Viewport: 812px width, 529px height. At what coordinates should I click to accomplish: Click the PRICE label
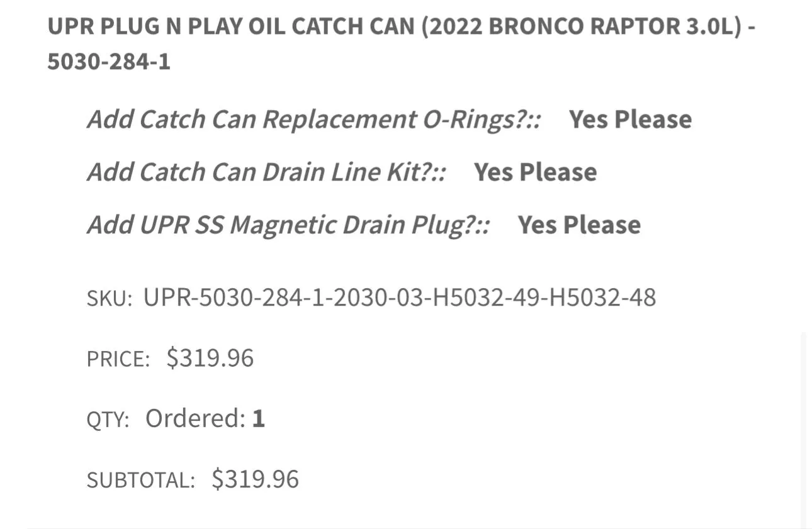[x=118, y=359]
